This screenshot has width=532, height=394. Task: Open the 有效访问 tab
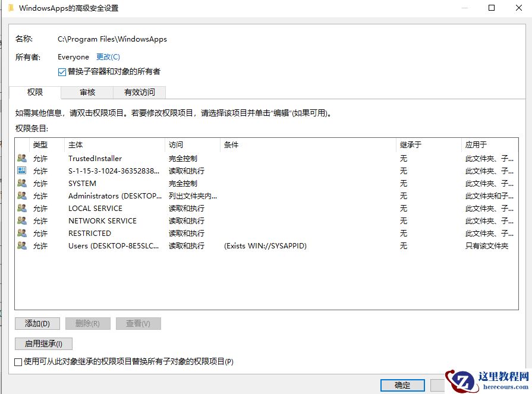pos(140,92)
